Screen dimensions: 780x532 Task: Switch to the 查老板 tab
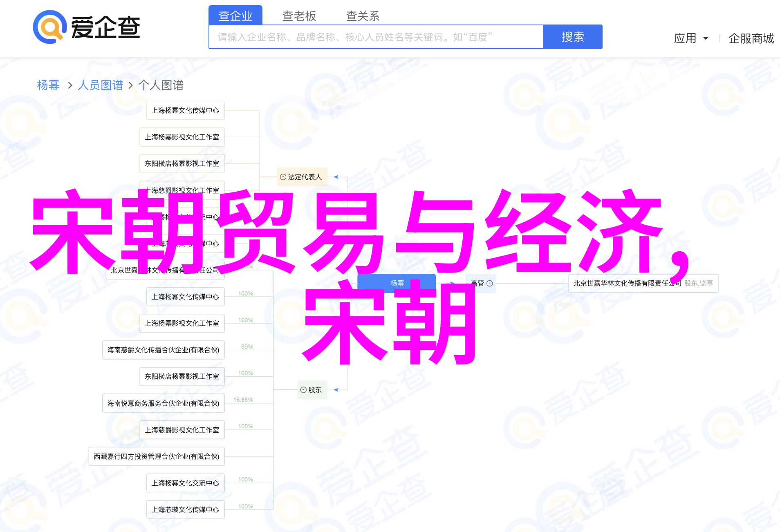[x=299, y=16]
